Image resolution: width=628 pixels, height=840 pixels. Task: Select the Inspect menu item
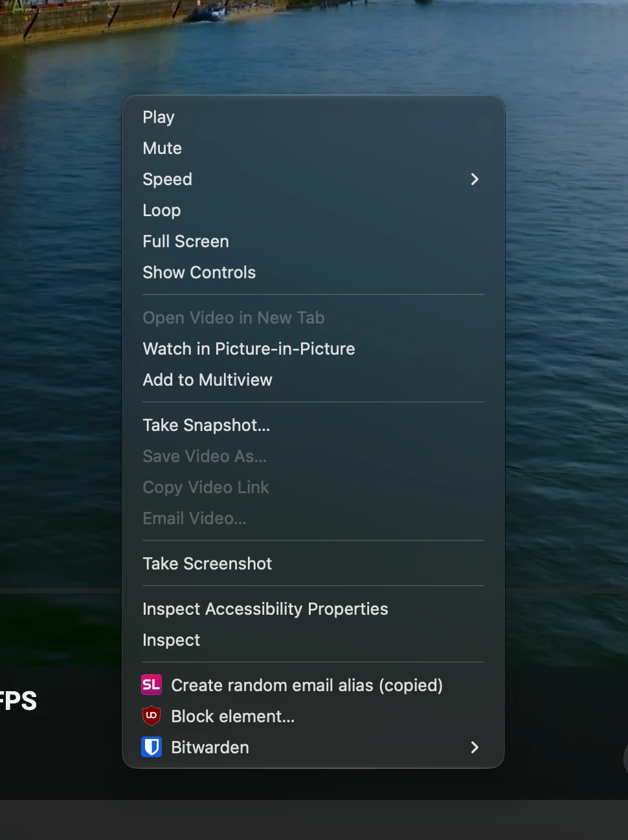click(313, 640)
